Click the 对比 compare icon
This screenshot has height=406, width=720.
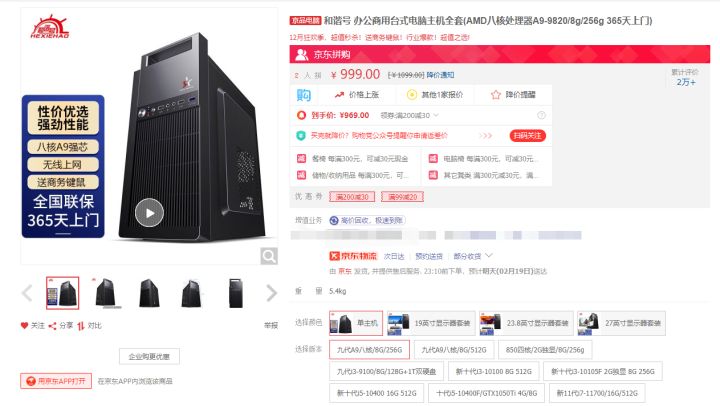point(81,326)
